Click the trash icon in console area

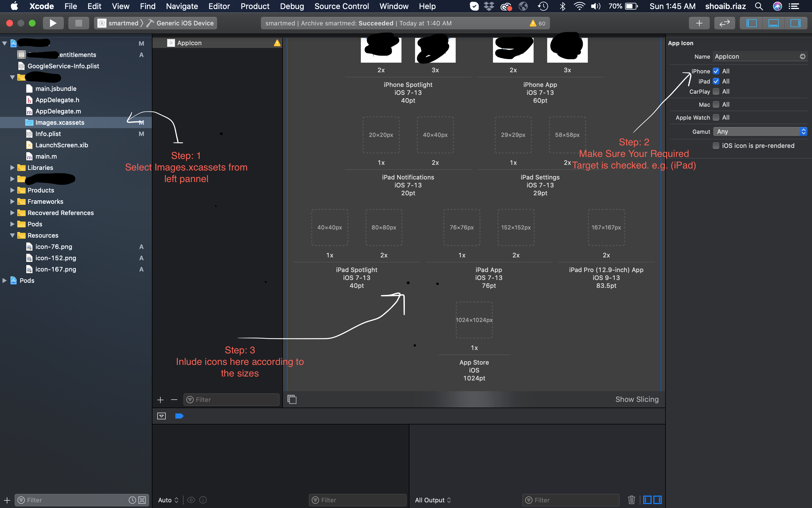pyautogui.click(x=631, y=500)
